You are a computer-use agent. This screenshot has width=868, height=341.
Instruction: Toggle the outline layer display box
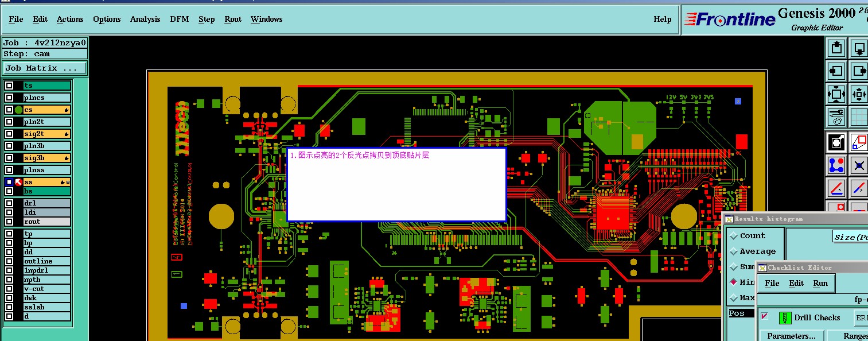pyautogui.click(x=9, y=261)
